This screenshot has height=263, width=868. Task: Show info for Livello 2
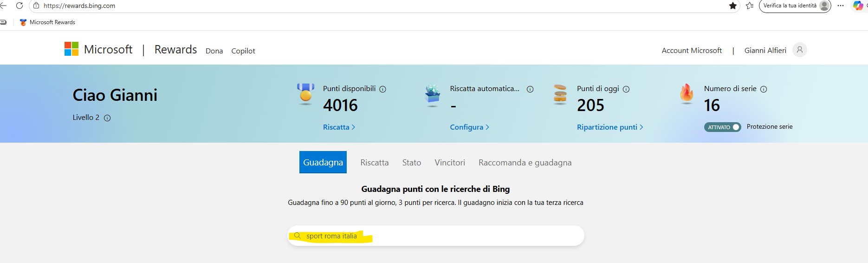pyautogui.click(x=107, y=118)
